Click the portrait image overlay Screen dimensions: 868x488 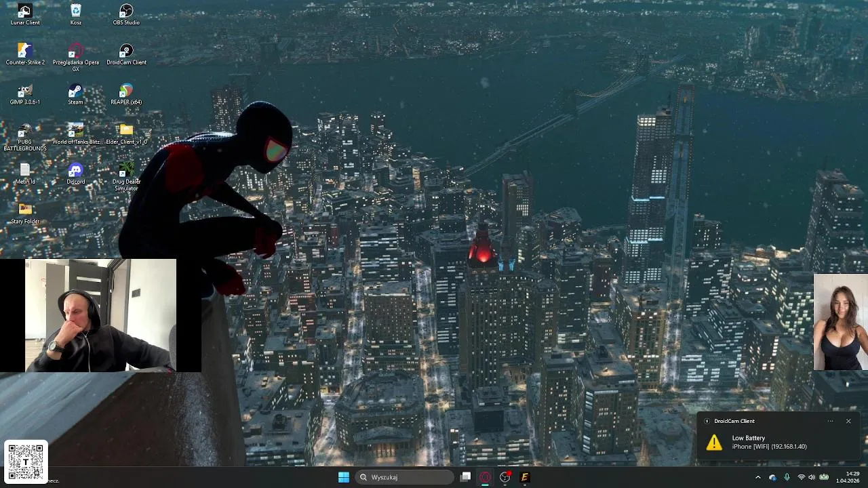pos(841,322)
